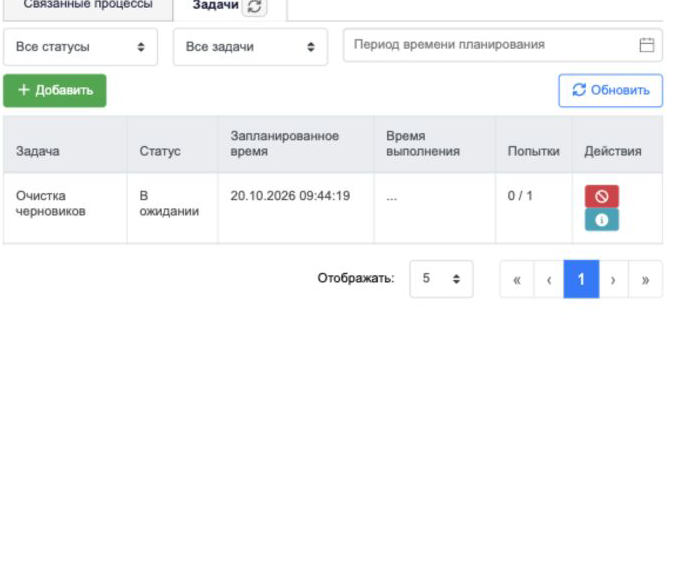Focus the Период времени планирования field
This screenshot has height=570, width=675.
tap(502, 45)
